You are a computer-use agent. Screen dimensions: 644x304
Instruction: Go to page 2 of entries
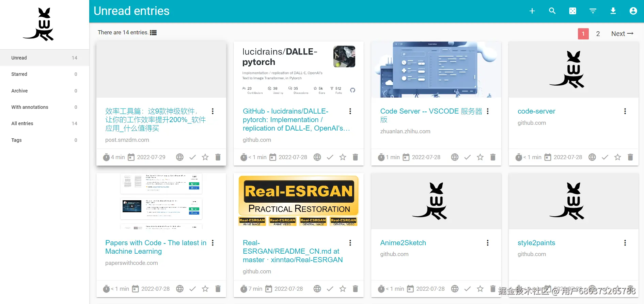tap(598, 34)
